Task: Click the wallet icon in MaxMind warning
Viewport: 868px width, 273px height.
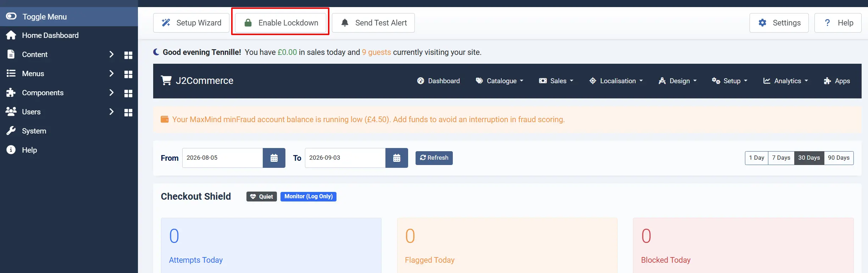Action: point(165,119)
